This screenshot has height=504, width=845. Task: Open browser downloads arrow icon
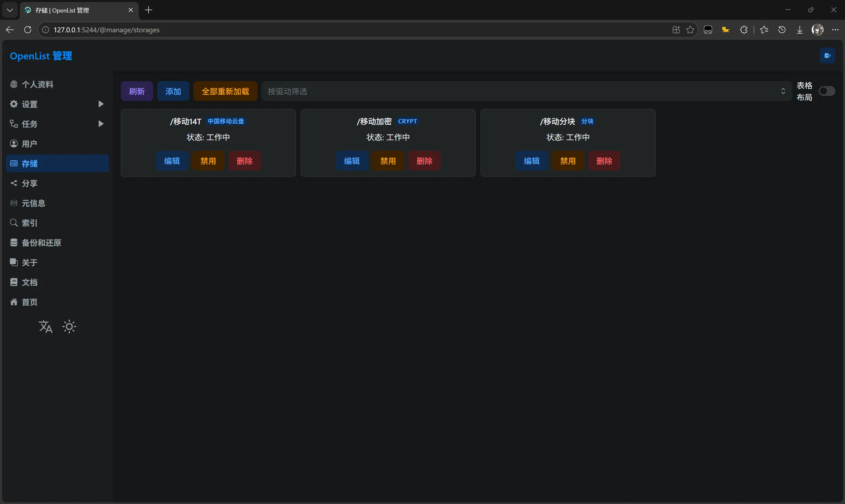[799, 30]
